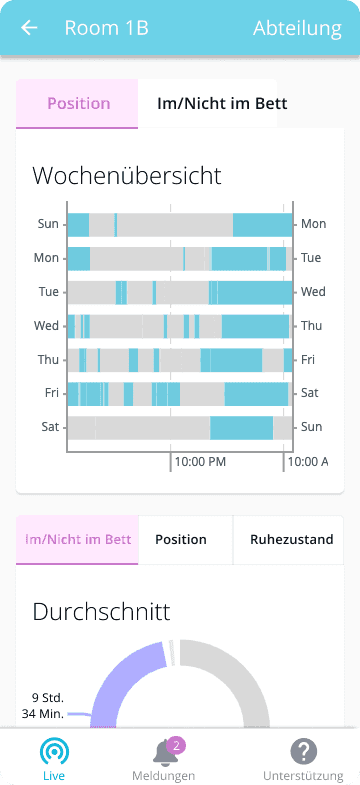Click the Saturday row blue segment

point(241,428)
